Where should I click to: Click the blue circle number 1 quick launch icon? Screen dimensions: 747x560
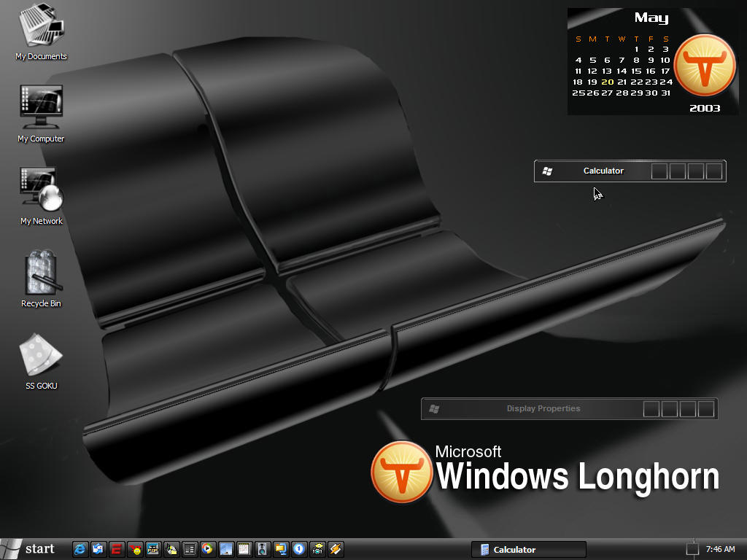point(298,549)
